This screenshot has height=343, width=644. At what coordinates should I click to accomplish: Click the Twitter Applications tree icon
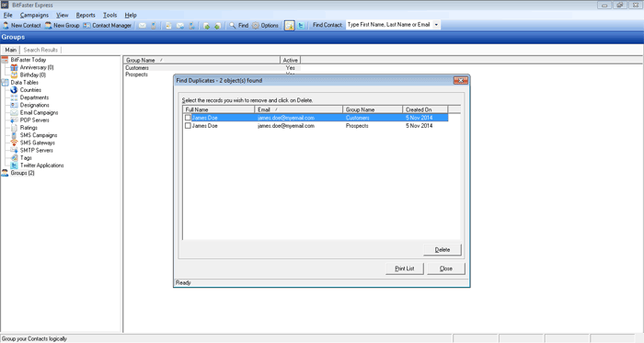click(x=14, y=166)
